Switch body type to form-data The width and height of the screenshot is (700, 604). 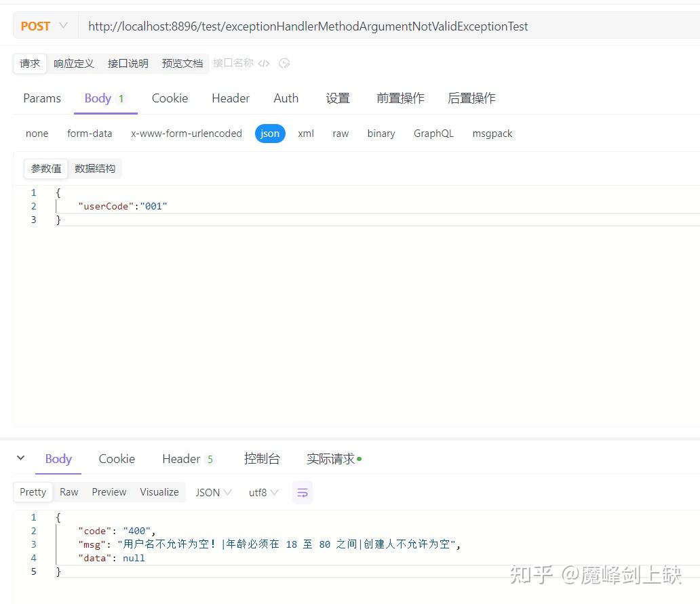pos(90,134)
